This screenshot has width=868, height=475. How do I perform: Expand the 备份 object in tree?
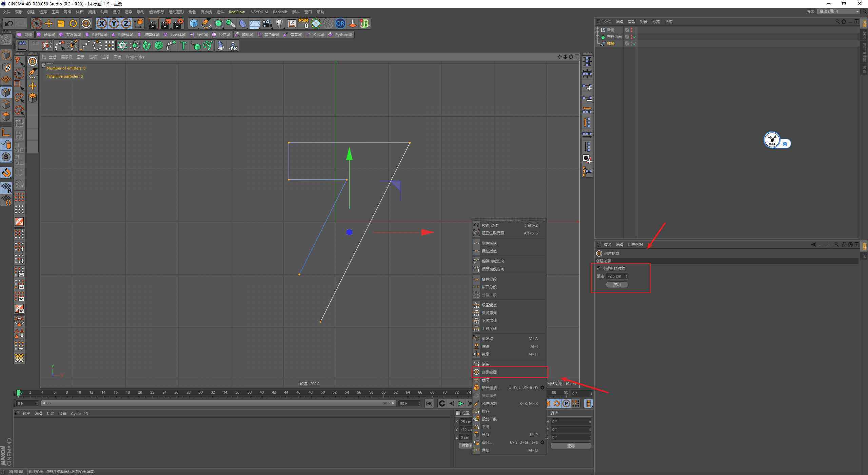point(598,30)
